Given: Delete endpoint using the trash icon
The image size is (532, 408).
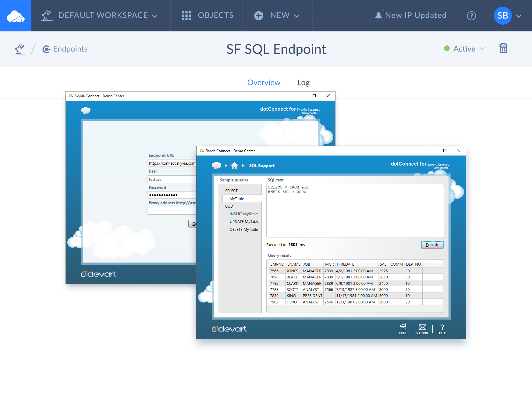Looking at the screenshot, I should tap(503, 48).
